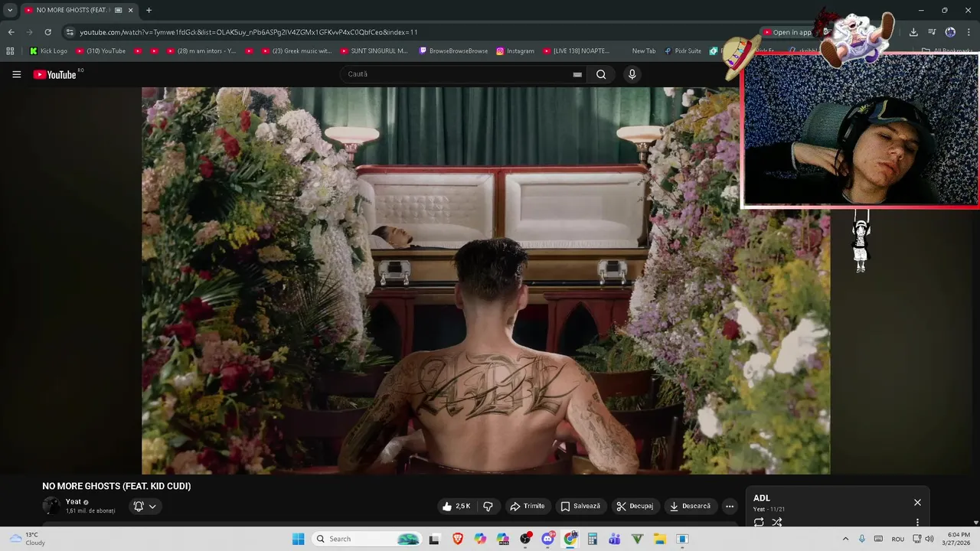Open site information icon in address bar
980x551 pixels.
[x=70, y=32]
